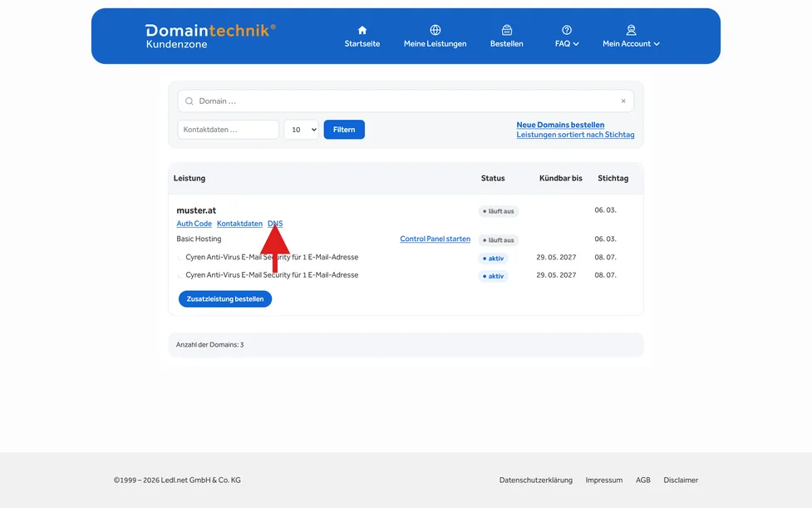Click the Basic Hosting service label

(x=199, y=239)
